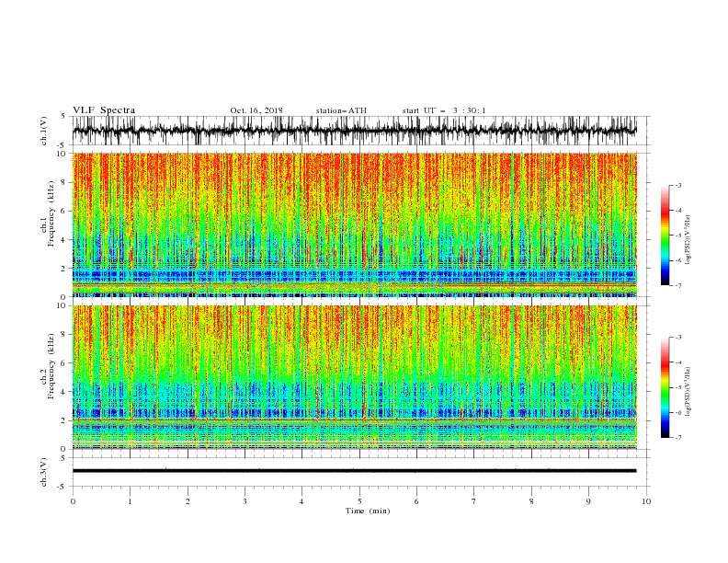
Task: Select the date text "Oct. 16, 2018"
Action: pos(256,110)
